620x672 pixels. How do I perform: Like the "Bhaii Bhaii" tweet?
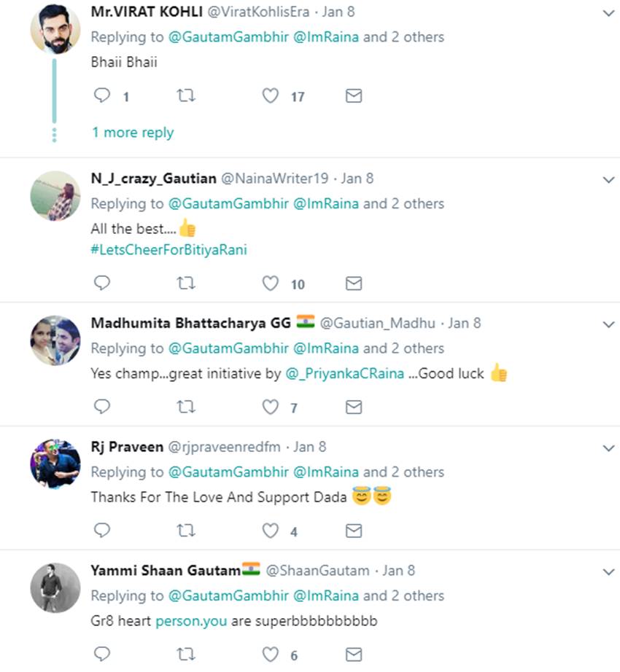coord(271,95)
